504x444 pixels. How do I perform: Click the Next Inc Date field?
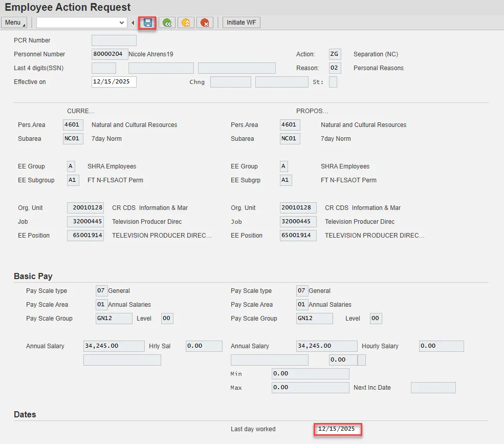click(x=433, y=388)
